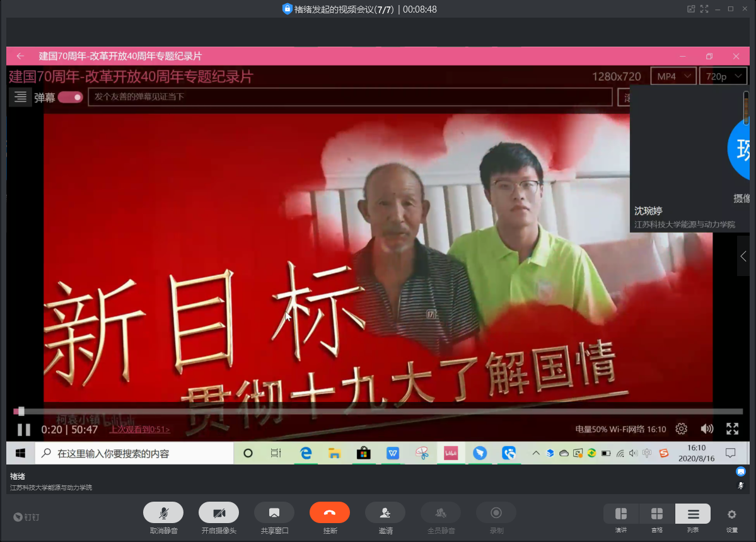The width and height of the screenshot is (756, 542).
Task: Go back with the pink header arrow
Action: (x=20, y=56)
